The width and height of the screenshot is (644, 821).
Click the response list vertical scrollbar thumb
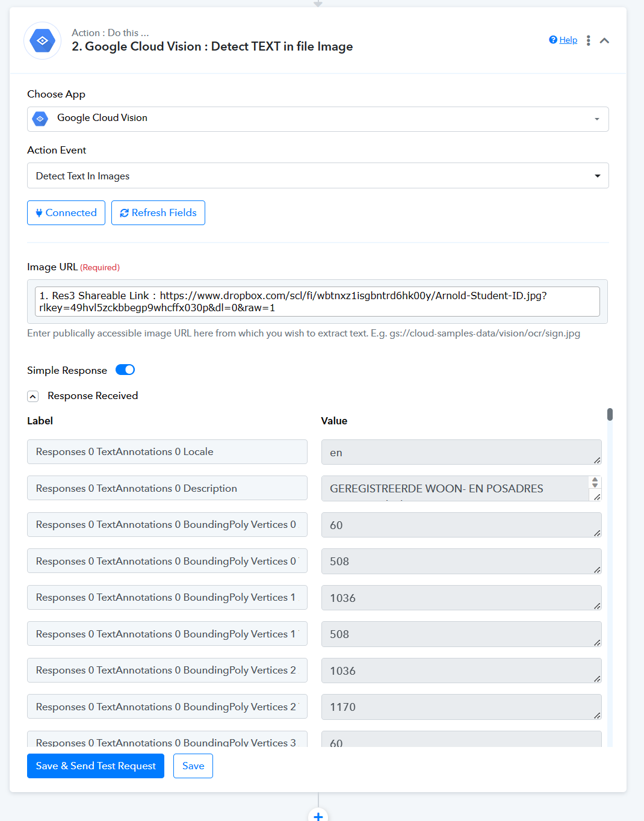click(610, 414)
